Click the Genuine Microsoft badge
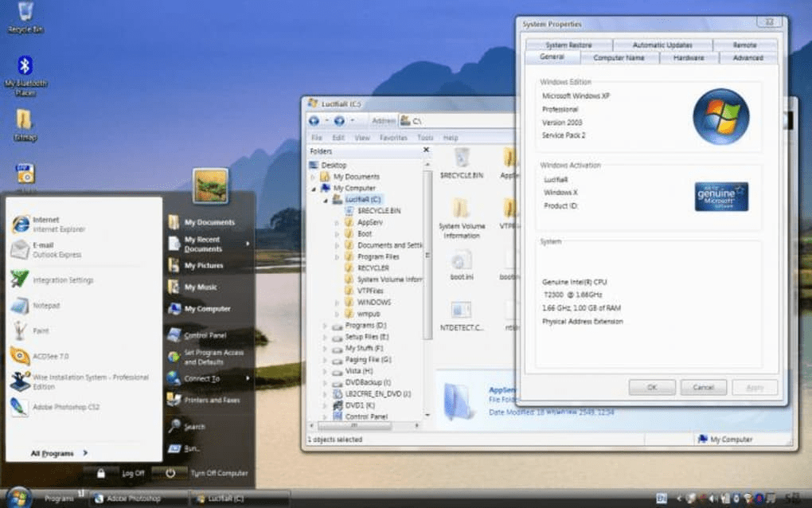The height and width of the screenshot is (508, 812). [x=720, y=197]
